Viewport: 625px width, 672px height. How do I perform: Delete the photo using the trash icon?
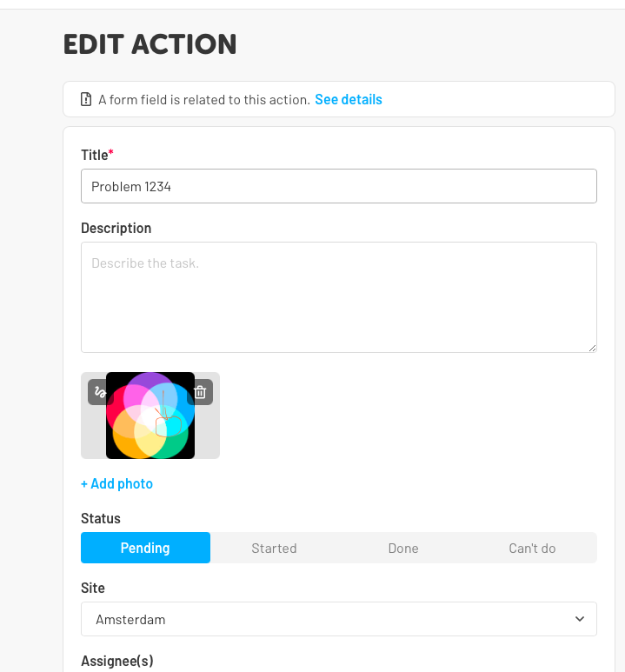[200, 392]
